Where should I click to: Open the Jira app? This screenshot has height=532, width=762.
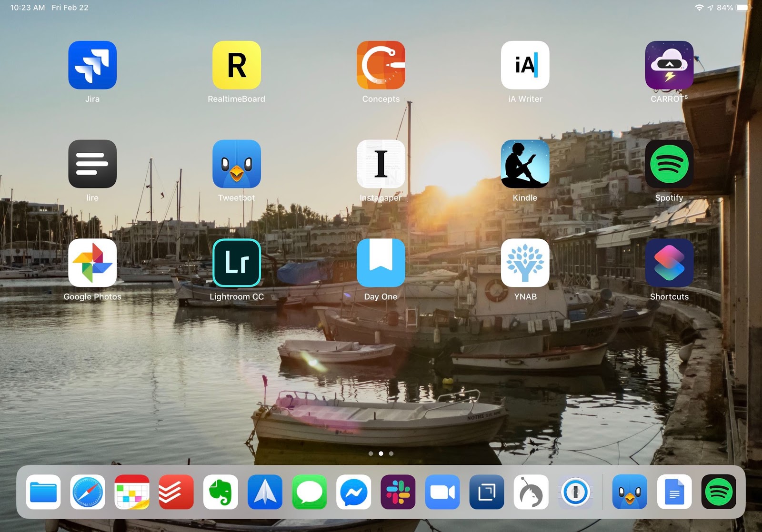[92, 65]
